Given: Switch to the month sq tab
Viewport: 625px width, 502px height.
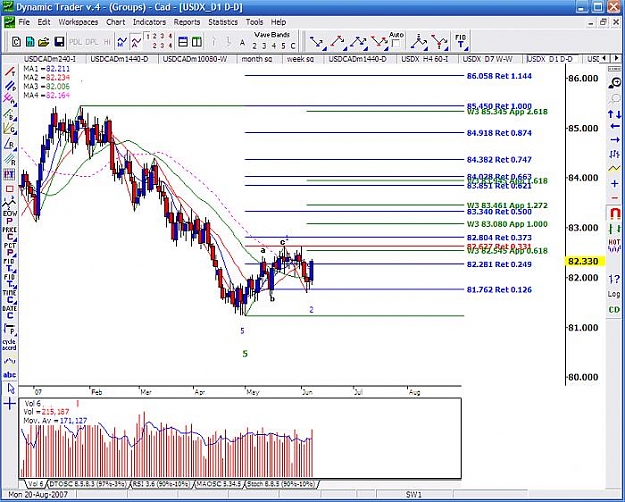Looking at the screenshot, I should pos(257,59).
